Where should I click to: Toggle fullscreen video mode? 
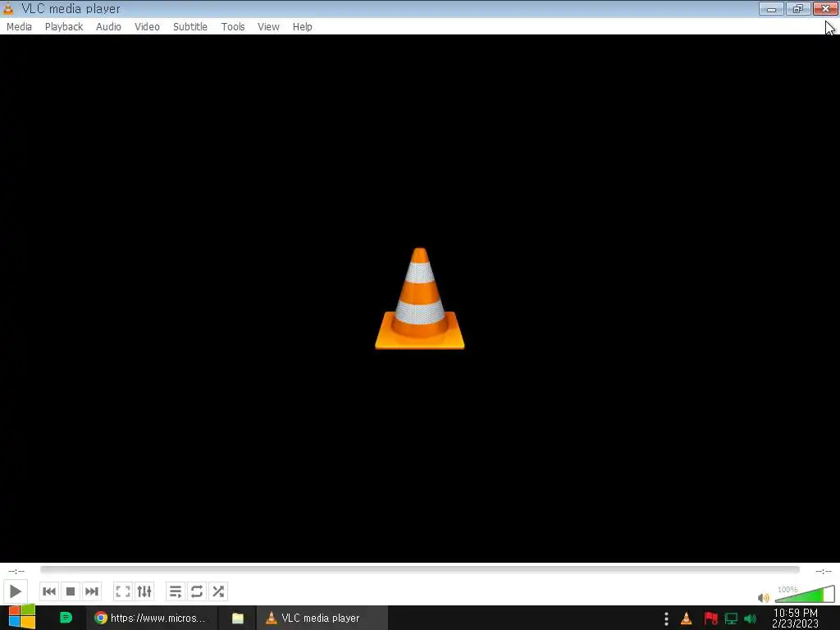123,591
